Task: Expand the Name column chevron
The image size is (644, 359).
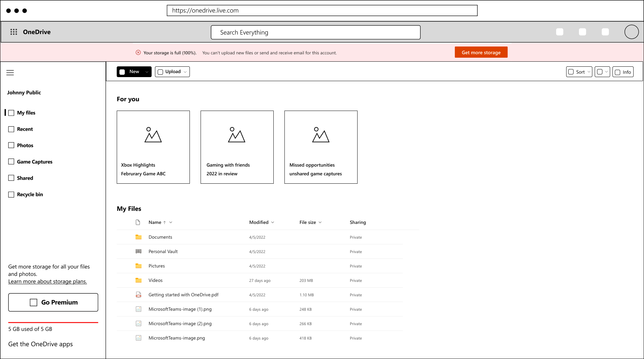Action: (x=171, y=223)
